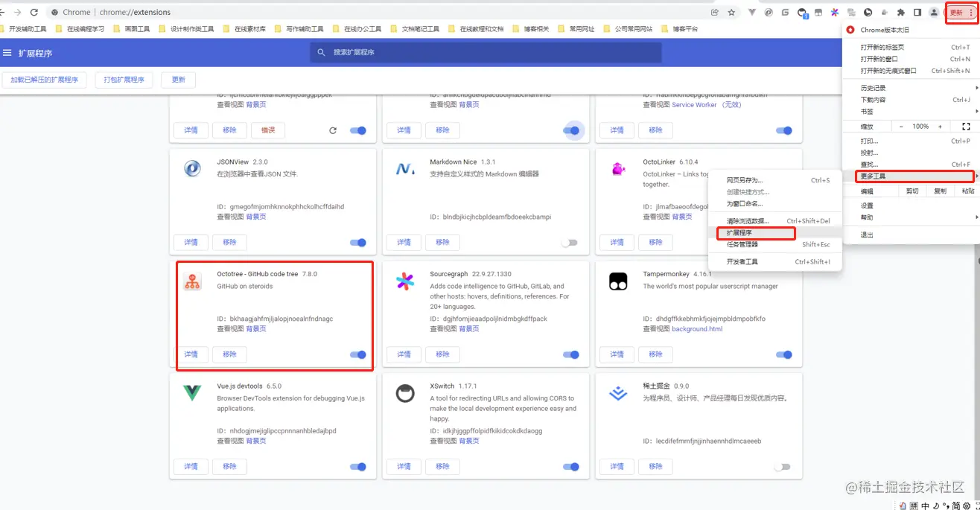Choose 下载内容 from the menu
This screenshot has width=980, height=510.
[910, 100]
